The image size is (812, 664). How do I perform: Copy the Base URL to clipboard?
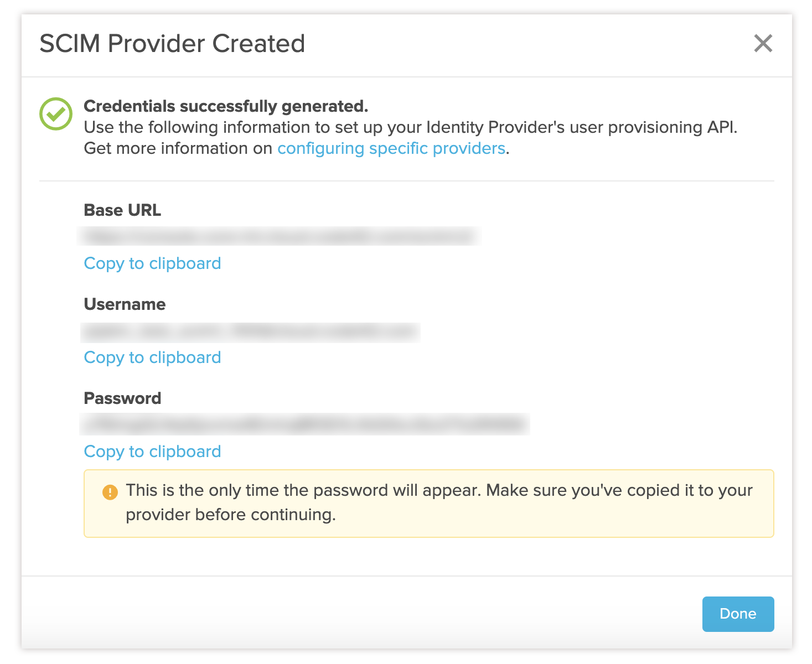(152, 263)
